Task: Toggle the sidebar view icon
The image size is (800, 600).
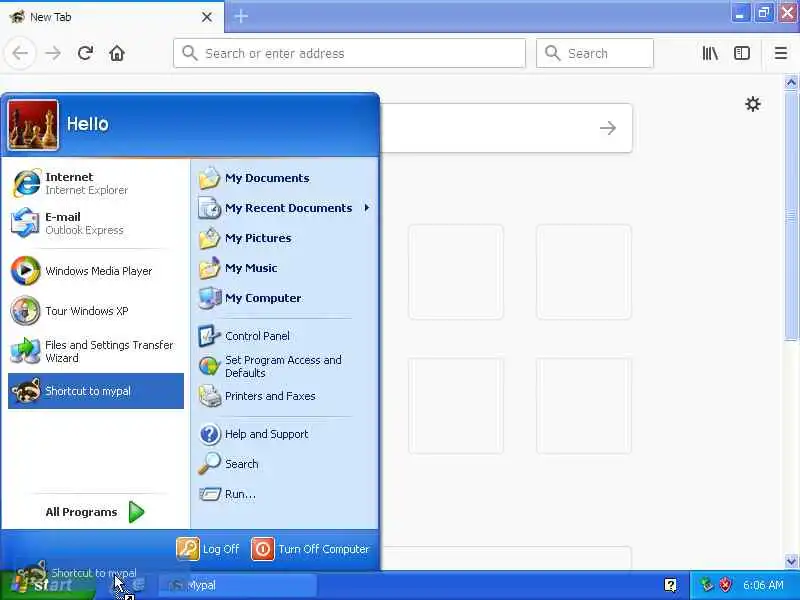Action: pos(742,53)
